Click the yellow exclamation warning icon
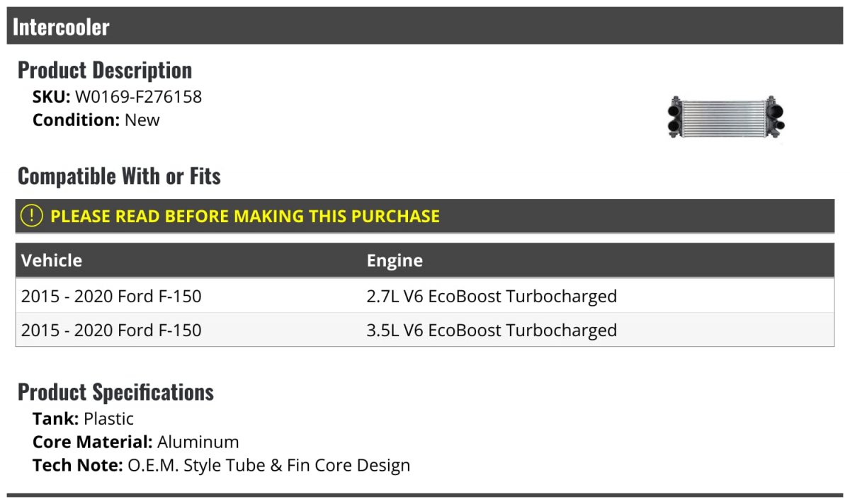Screen dimensions: 850x504 tap(31, 216)
